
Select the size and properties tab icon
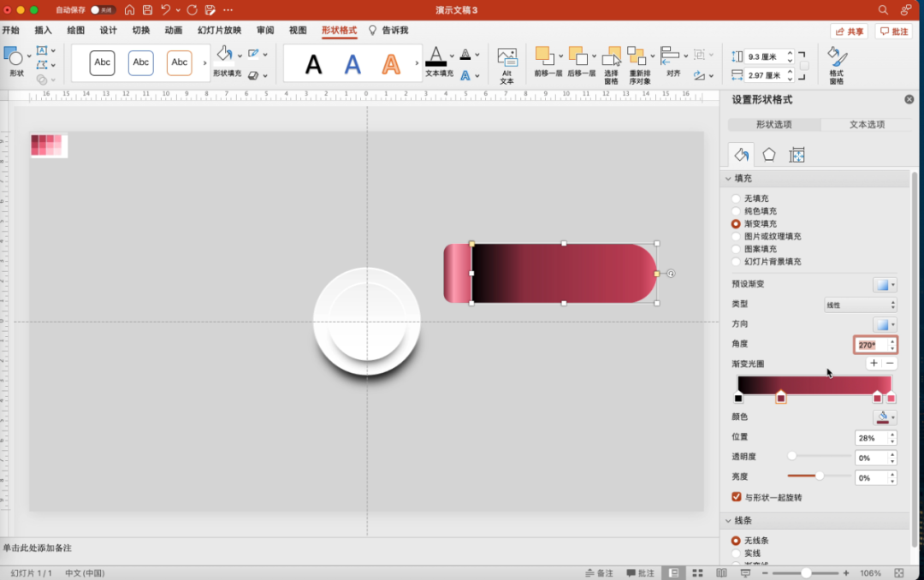(x=797, y=155)
